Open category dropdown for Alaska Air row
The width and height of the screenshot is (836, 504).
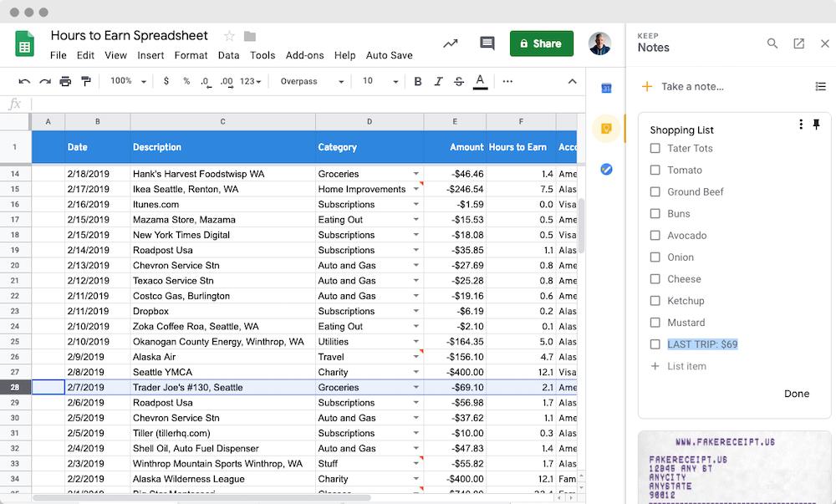pyautogui.click(x=415, y=357)
